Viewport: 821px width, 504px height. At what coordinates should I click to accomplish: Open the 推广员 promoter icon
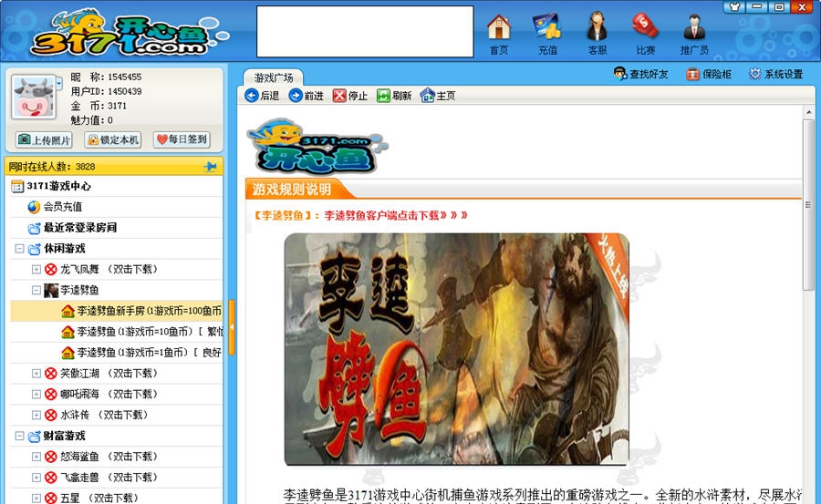tap(694, 34)
